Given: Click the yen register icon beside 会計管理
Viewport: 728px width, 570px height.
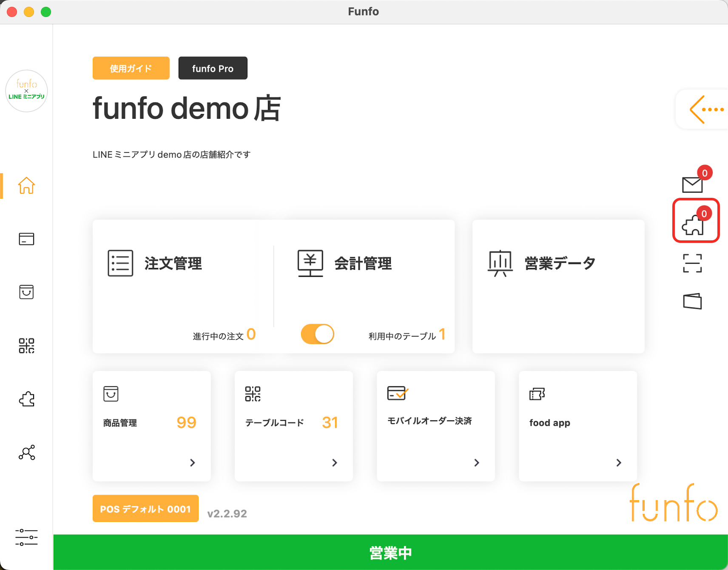Looking at the screenshot, I should (310, 263).
